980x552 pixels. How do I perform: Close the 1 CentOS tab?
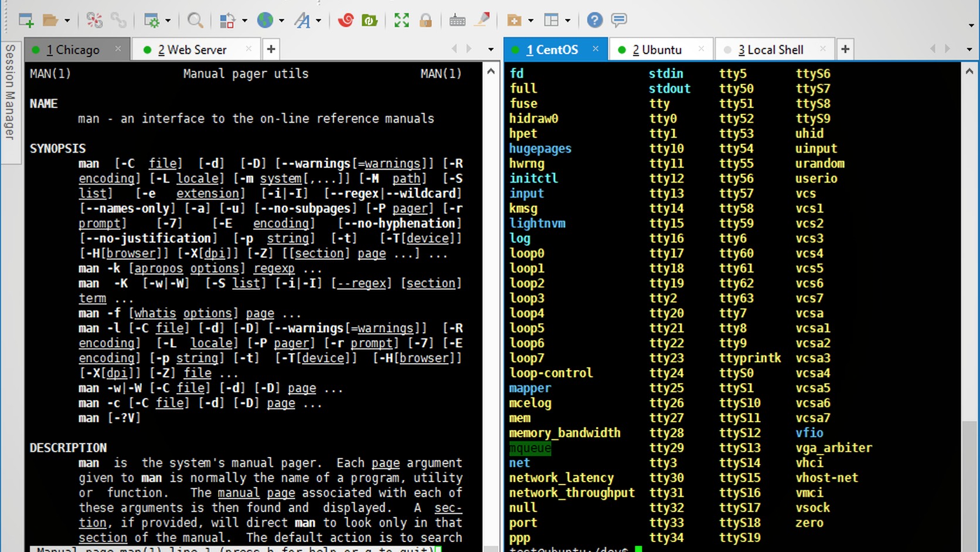596,49
